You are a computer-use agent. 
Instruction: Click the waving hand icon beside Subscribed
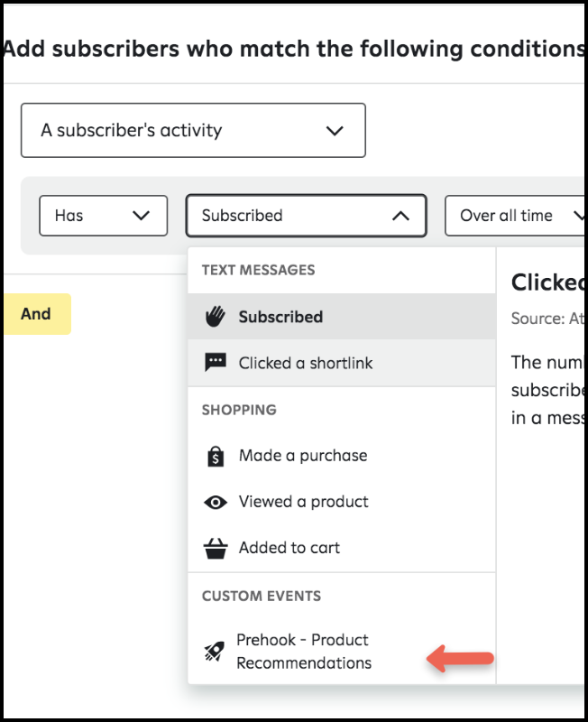click(215, 317)
